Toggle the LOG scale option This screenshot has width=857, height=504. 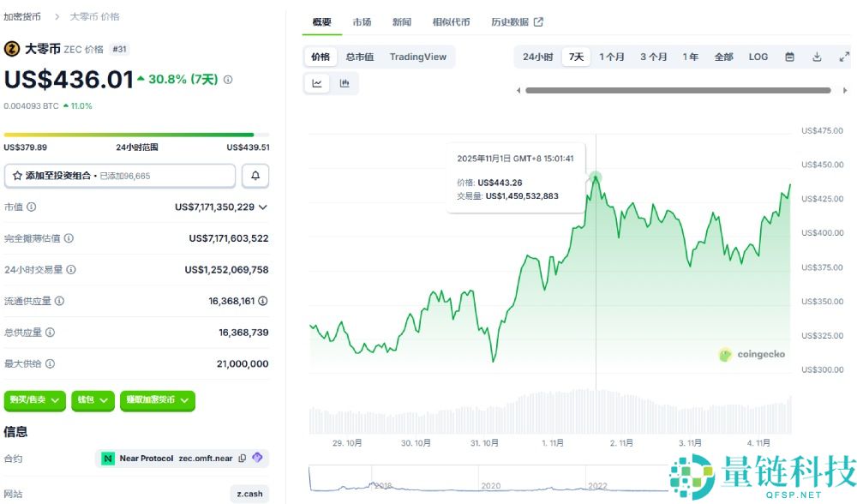point(758,57)
